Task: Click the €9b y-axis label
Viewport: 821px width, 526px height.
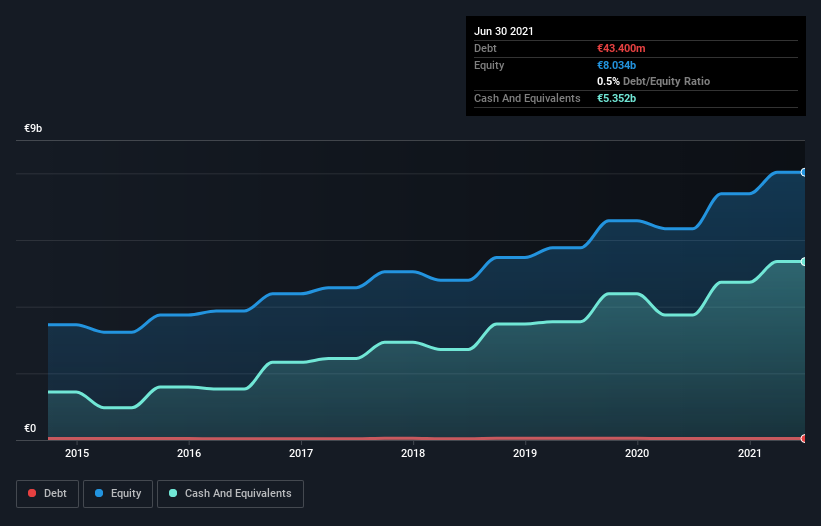Action: [33, 129]
